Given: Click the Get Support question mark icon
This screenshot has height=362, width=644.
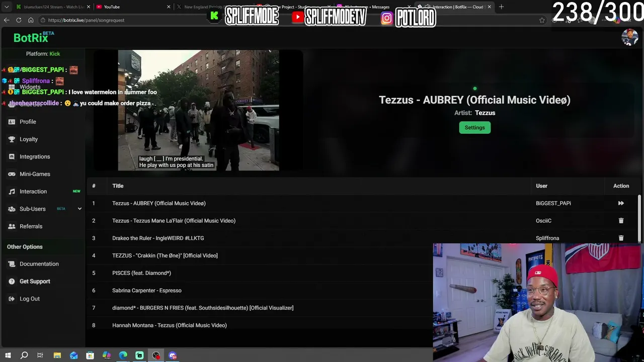Looking at the screenshot, I should click(x=12, y=282).
